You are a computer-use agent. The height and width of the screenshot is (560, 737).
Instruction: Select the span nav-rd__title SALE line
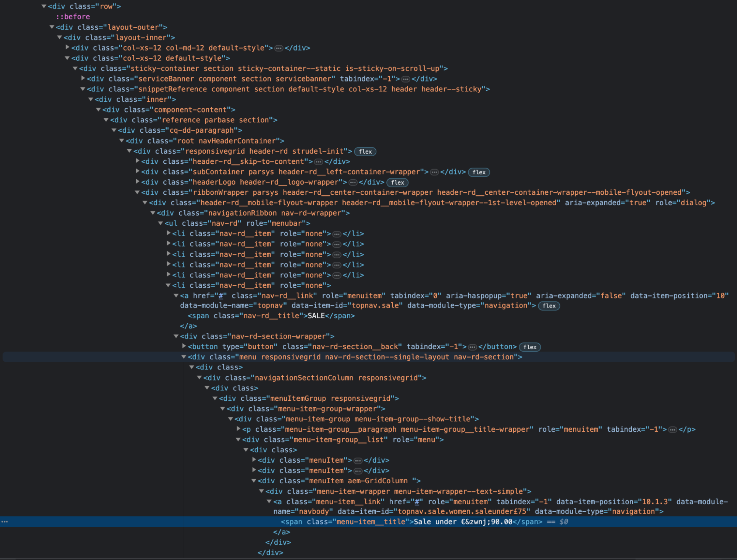(271, 316)
